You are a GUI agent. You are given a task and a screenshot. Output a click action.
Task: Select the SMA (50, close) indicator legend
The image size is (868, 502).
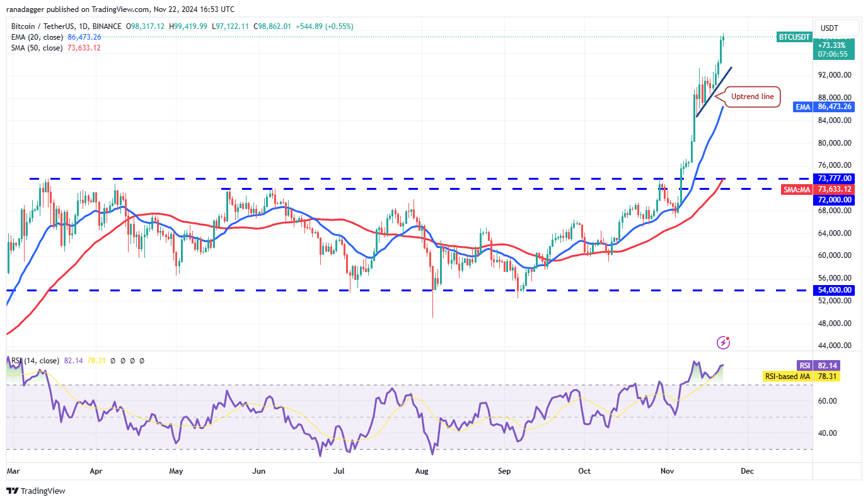click(37, 48)
